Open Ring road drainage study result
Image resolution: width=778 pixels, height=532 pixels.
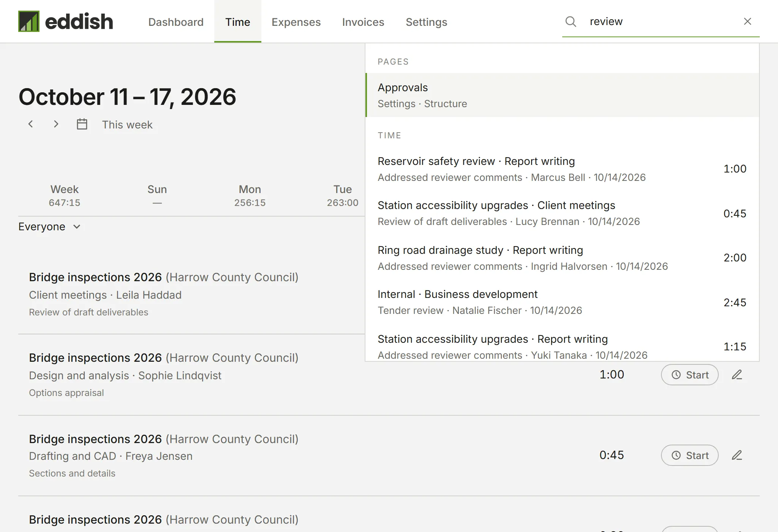tap(562, 258)
